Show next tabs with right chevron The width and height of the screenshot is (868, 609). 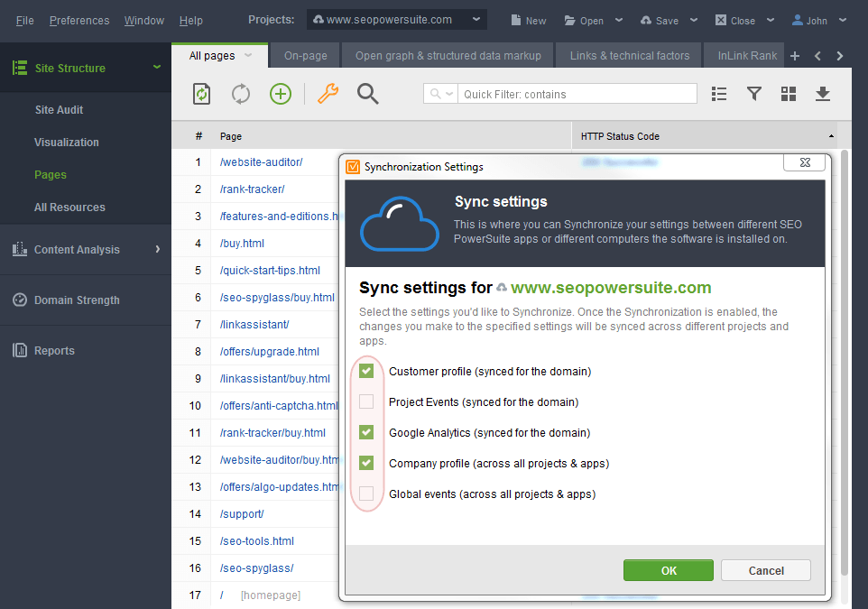click(840, 56)
